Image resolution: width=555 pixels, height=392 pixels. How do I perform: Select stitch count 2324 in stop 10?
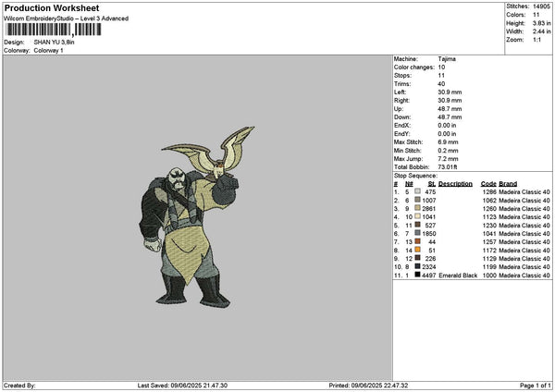pos(428,267)
